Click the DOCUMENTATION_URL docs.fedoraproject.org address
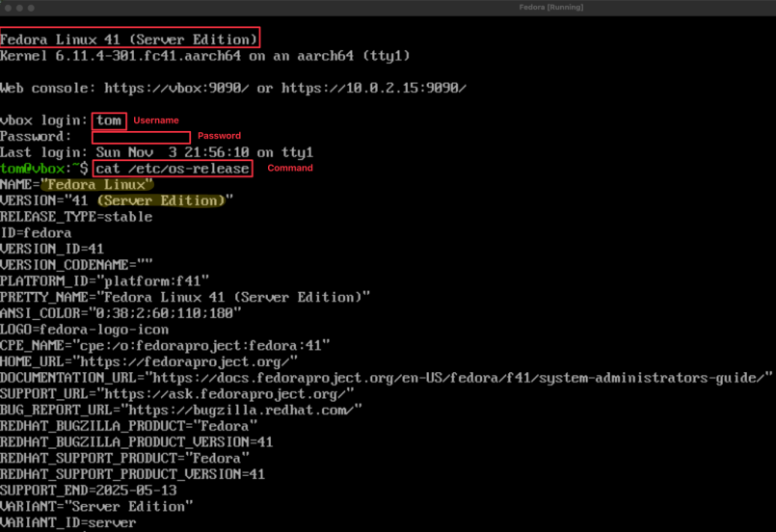Screen dimensions: 776x532 pyautogui.click(x=458, y=378)
